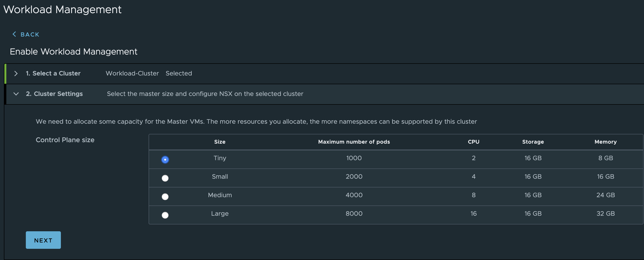
Task: Click the NEXT button
Action: pyautogui.click(x=43, y=240)
